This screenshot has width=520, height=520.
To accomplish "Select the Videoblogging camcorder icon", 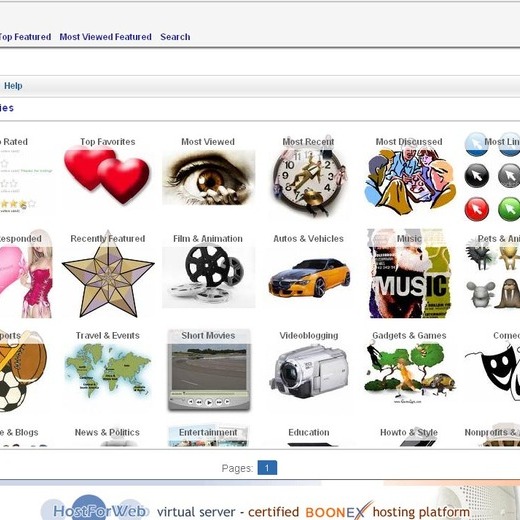I will [x=309, y=371].
